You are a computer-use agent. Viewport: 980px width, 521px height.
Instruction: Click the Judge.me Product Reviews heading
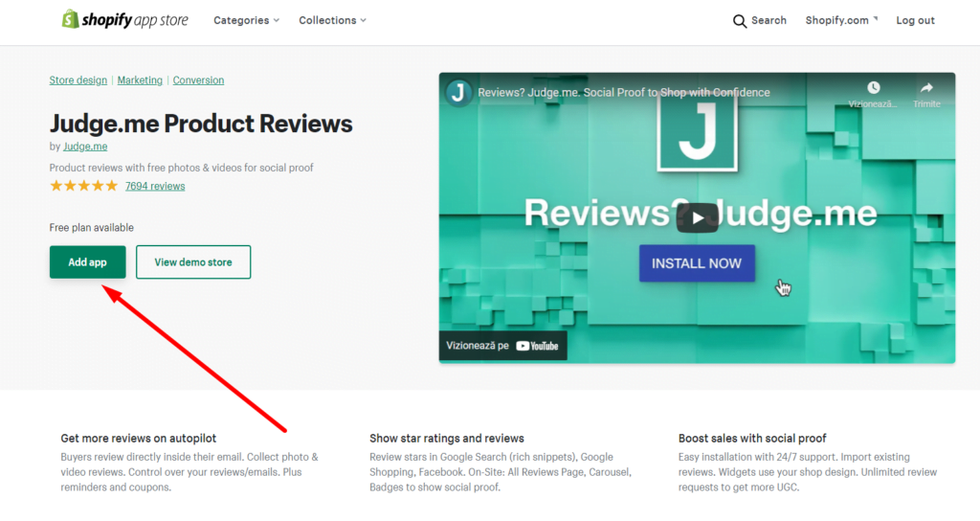[x=201, y=124]
